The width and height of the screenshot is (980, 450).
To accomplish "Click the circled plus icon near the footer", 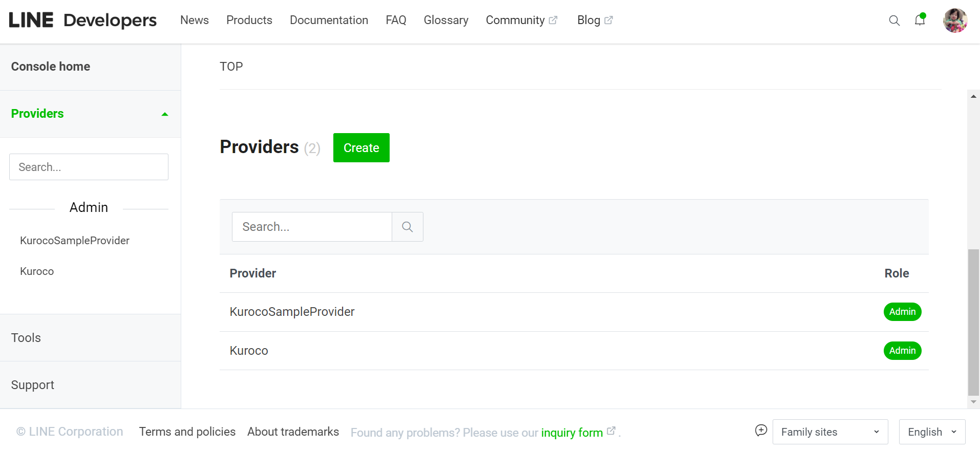I will (x=761, y=431).
